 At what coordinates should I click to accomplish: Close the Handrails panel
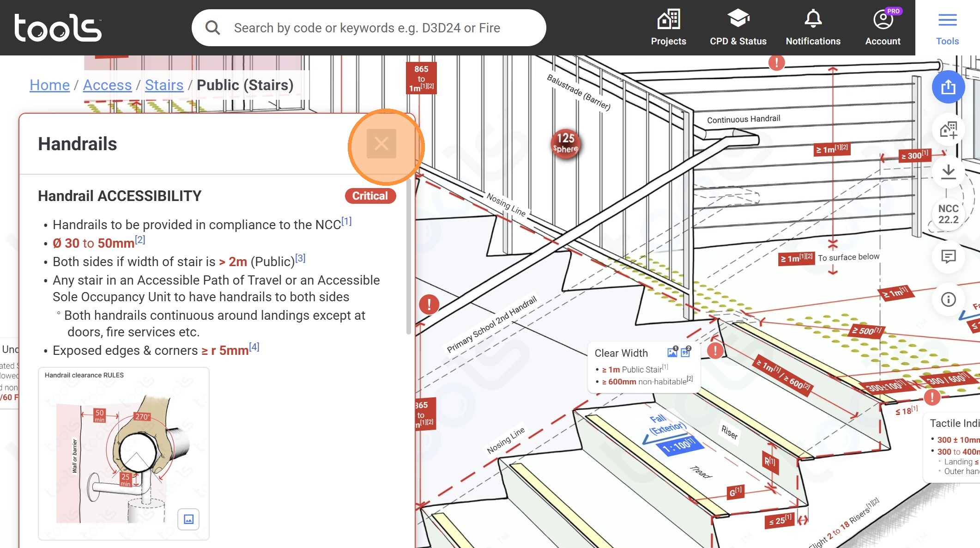(x=381, y=144)
